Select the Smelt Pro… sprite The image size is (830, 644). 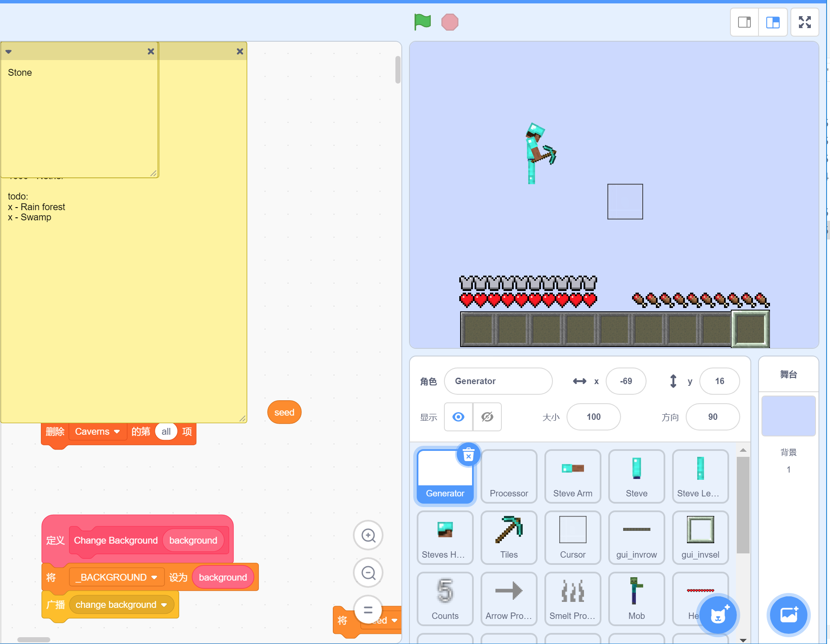click(572, 599)
